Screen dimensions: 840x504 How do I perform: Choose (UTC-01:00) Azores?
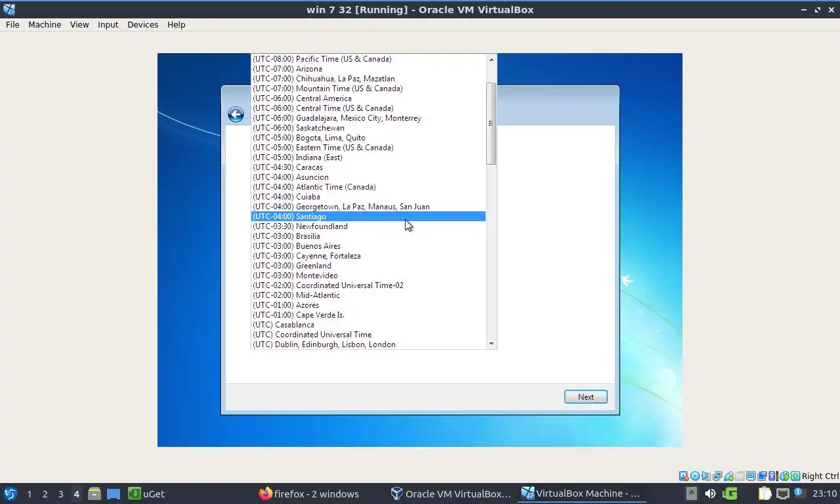click(368, 305)
